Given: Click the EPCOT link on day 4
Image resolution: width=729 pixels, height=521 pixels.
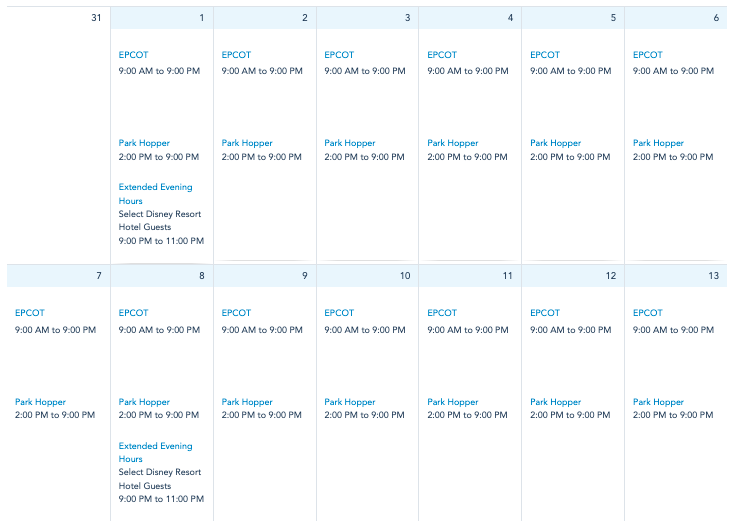Looking at the screenshot, I should pos(442,55).
